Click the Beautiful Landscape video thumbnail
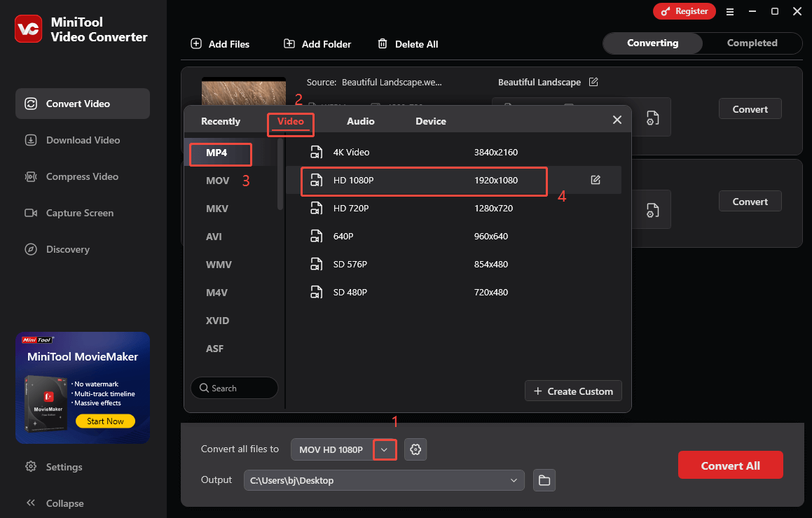812x518 pixels. [x=243, y=92]
